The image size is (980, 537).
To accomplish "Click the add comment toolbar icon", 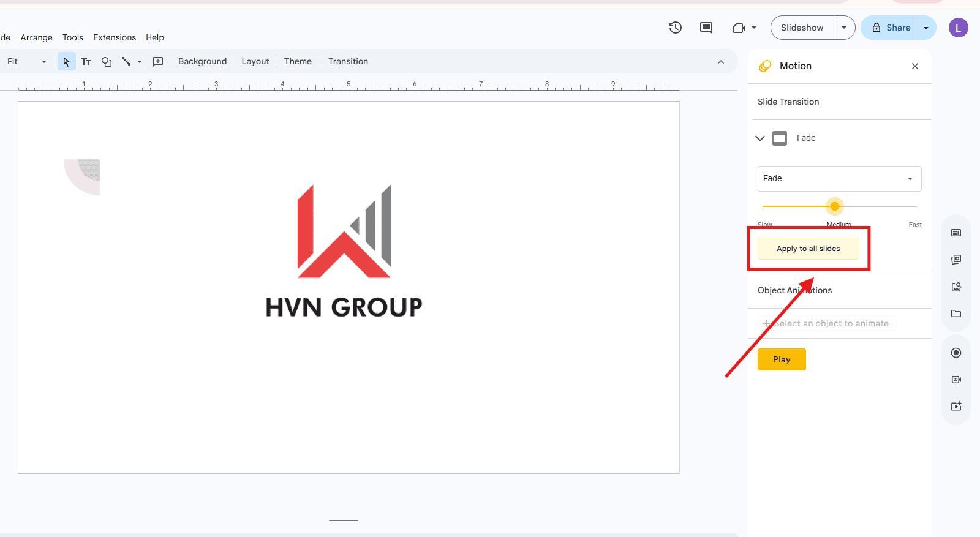I will pos(158,61).
